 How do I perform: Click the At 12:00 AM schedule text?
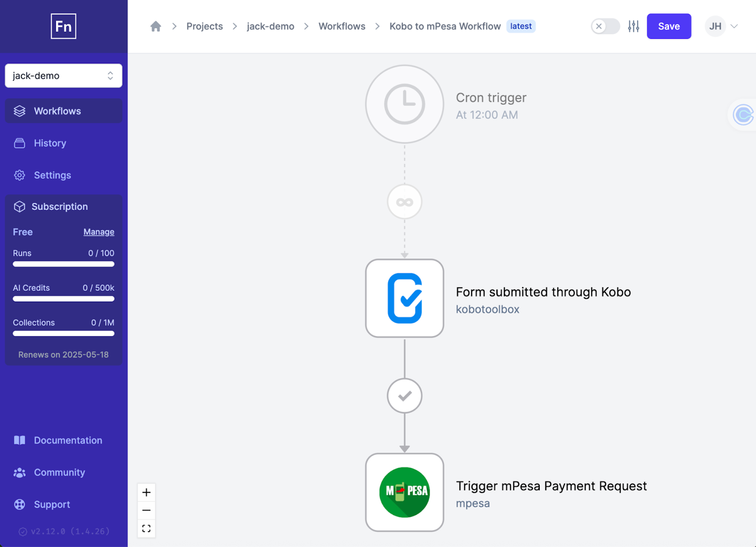tap(487, 115)
